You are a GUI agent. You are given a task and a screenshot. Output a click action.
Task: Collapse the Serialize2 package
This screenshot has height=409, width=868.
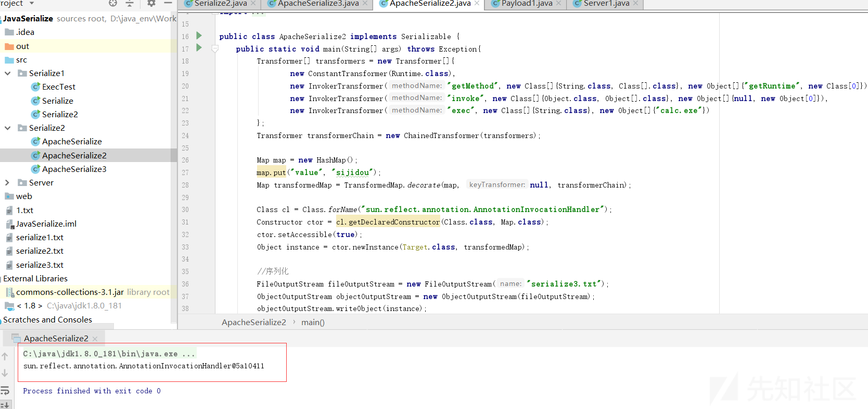coord(8,128)
